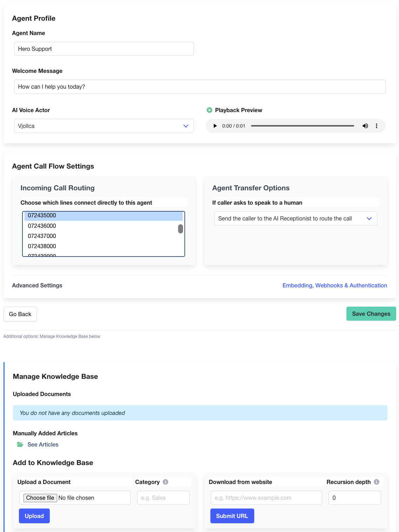399x532 pixels.
Task: Click the Recursion depth info icon
Action: coord(377,482)
